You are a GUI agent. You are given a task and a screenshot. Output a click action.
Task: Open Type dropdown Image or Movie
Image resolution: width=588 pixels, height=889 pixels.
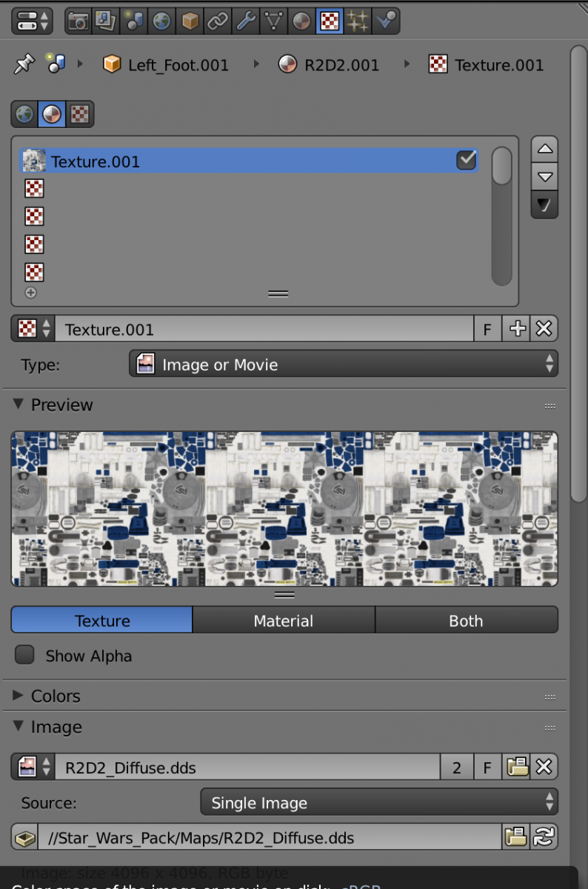(x=344, y=364)
